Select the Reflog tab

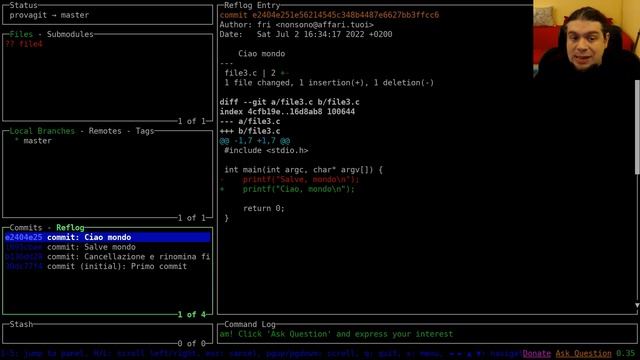click(70, 228)
